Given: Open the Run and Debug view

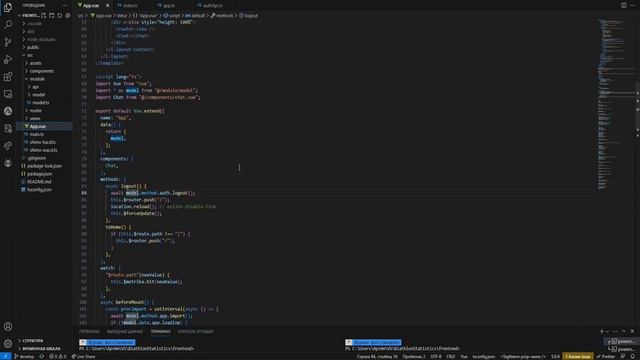Looking at the screenshot, I should tap(8, 59).
